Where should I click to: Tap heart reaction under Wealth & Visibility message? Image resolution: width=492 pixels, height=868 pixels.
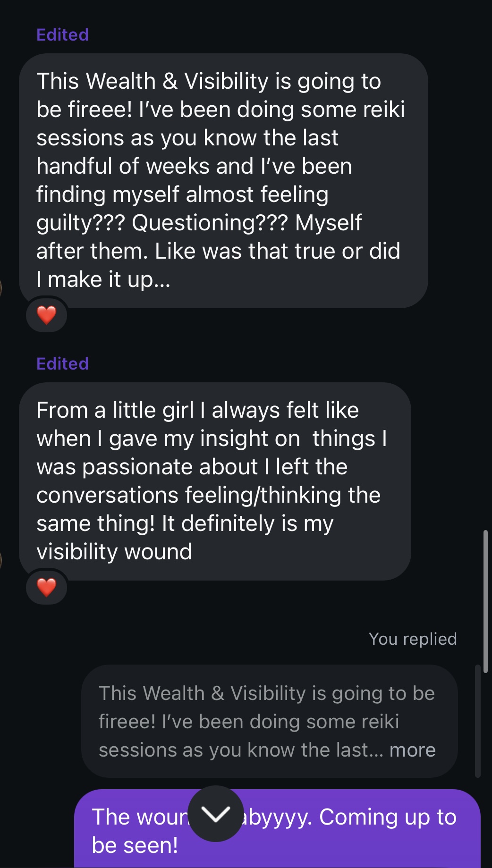[46, 315]
